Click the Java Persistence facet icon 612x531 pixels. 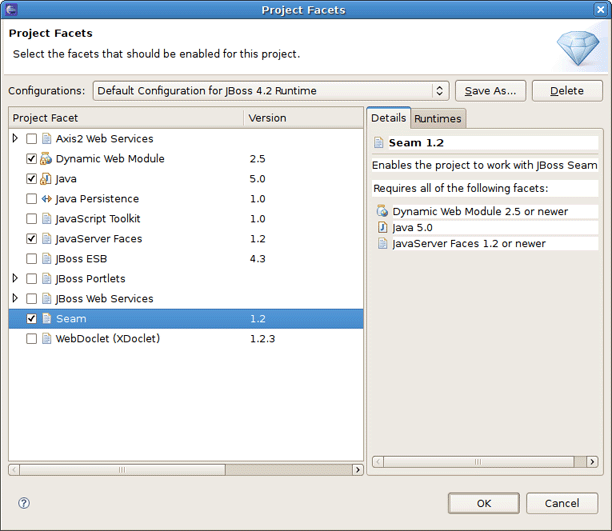(x=46, y=199)
